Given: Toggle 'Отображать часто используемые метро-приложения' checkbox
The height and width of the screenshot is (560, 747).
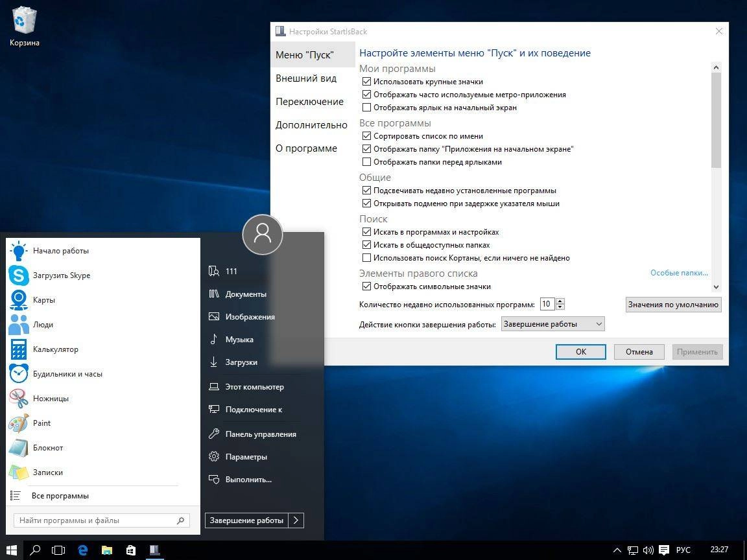Looking at the screenshot, I should pos(366,94).
